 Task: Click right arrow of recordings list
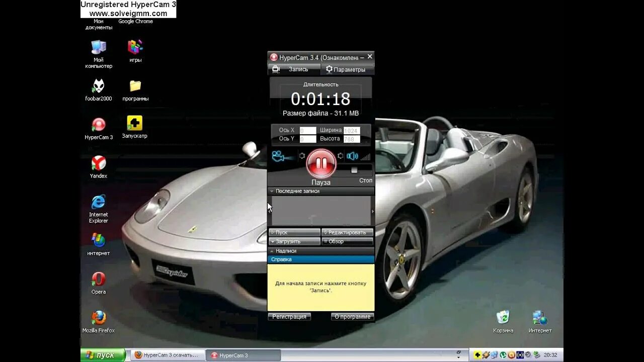(372, 211)
